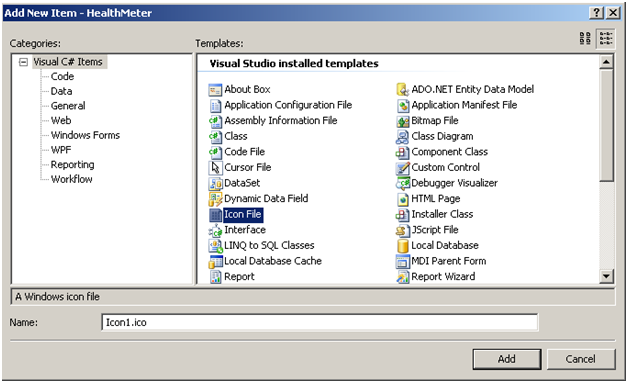
Task: Click the highlighted Icon File icon
Action: 215,215
